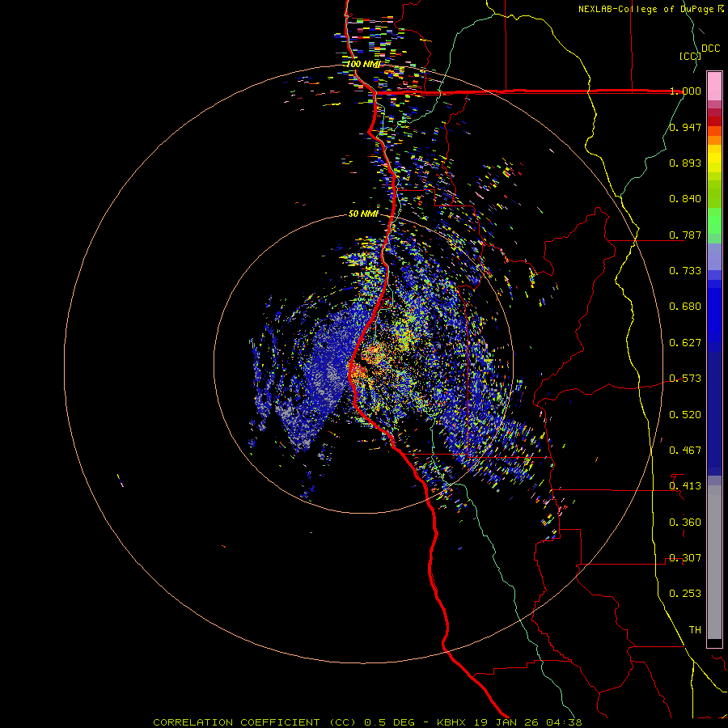
Task: Select the 0.787 scale value
Action: (685, 235)
